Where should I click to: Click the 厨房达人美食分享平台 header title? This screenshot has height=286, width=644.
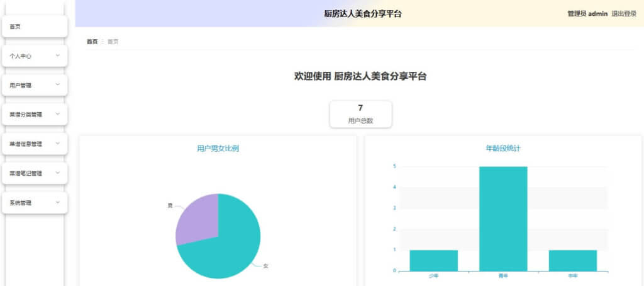click(362, 14)
